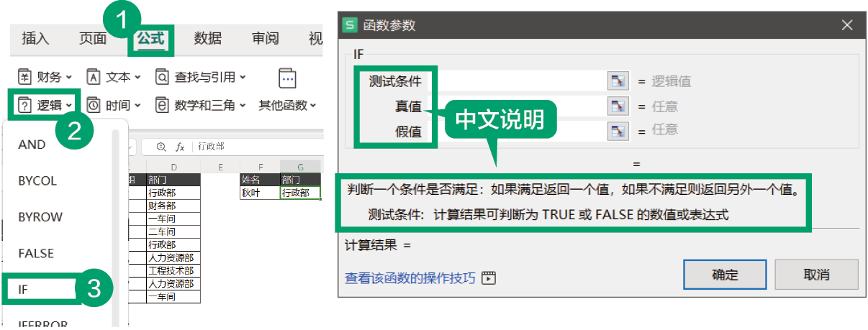868x330 pixels.
Task: Switch to the 公式 ribbon tab
Action: click(151, 39)
